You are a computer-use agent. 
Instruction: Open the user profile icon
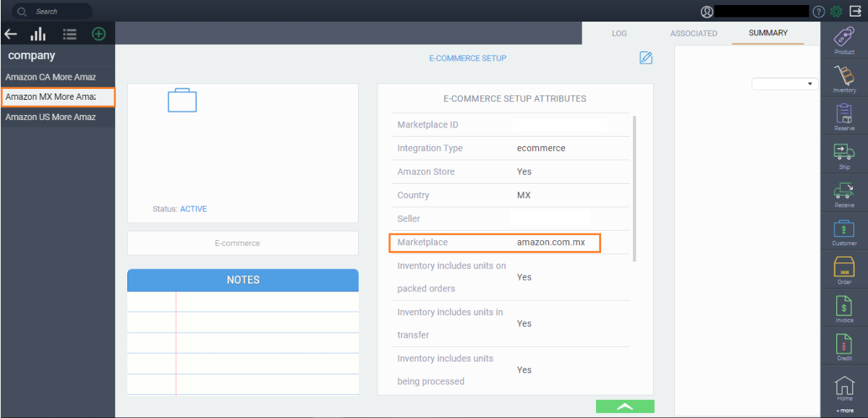point(707,12)
